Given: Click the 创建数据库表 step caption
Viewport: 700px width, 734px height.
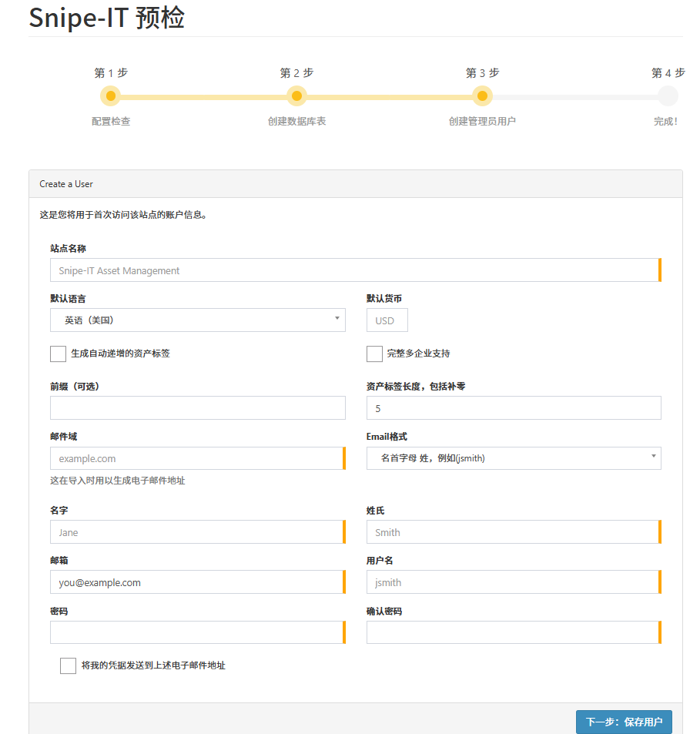Looking at the screenshot, I should (296, 121).
